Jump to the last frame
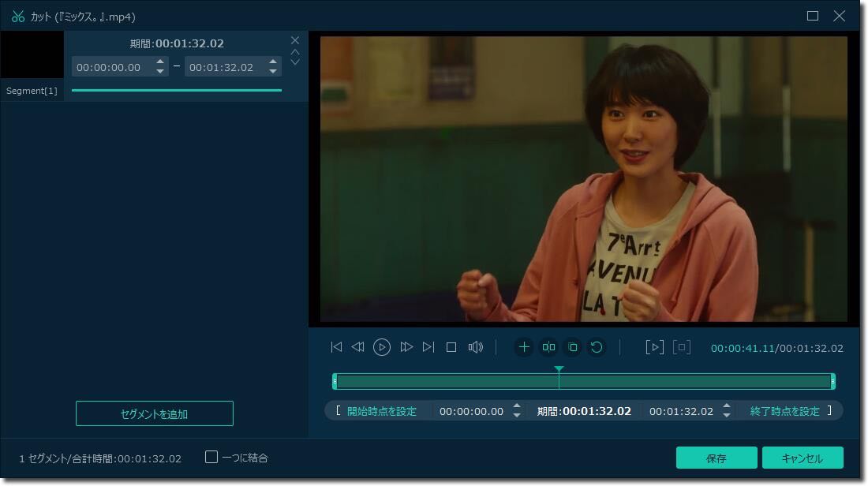Image resolution: width=868 pixels, height=486 pixels. point(428,347)
